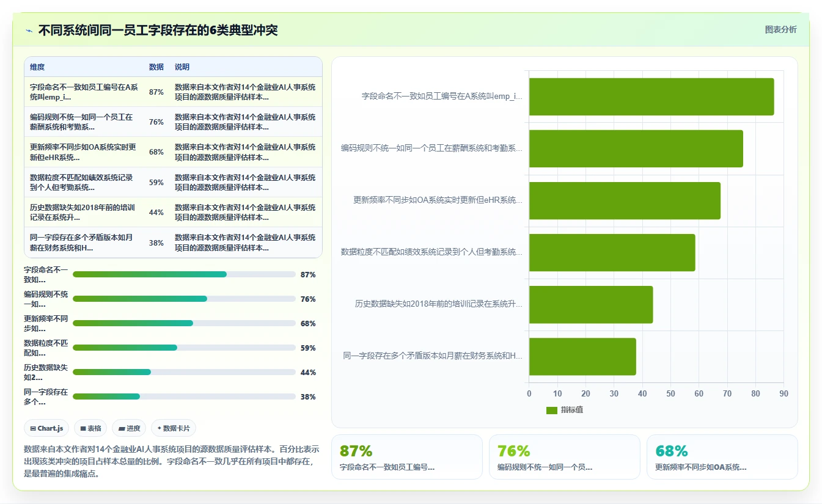Click the table cell 编码规则不统一如同一个员工在薪酬系统和考勤系...

[84, 122]
